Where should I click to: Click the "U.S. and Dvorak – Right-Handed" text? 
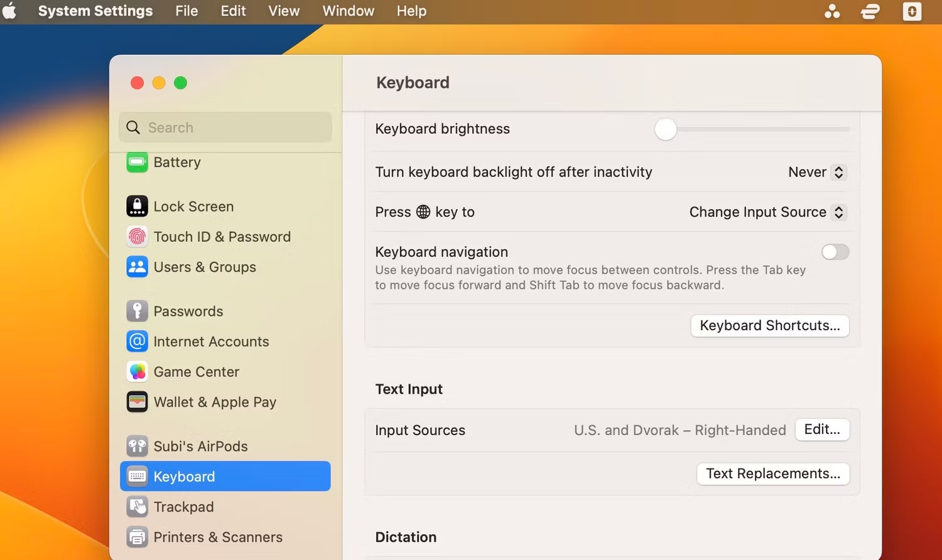tap(680, 430)
